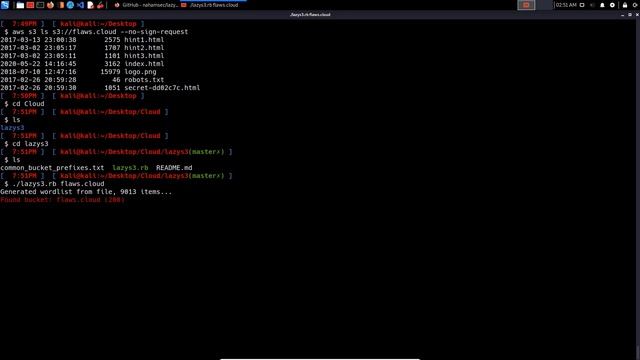The image size is (640, 360).
Task: Launch Cherrytree notes app from the panel
Action: pos(100,5)
